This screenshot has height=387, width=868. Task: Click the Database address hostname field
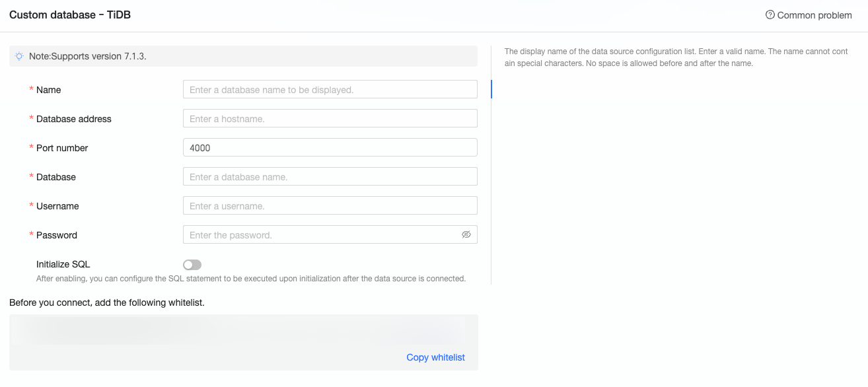[330, 119]
